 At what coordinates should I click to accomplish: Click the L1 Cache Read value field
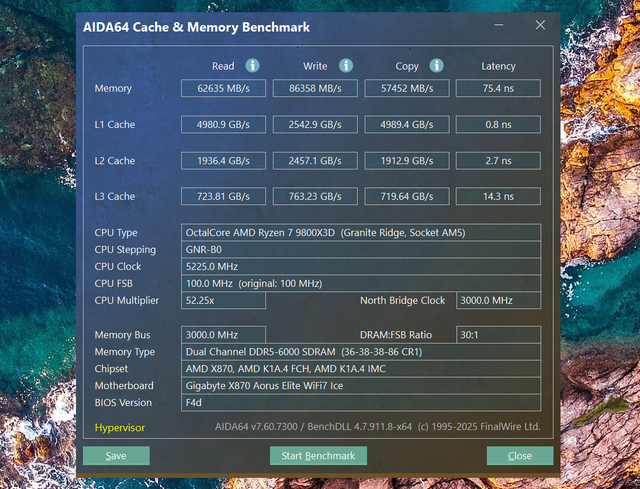click(x=223, y=124)
